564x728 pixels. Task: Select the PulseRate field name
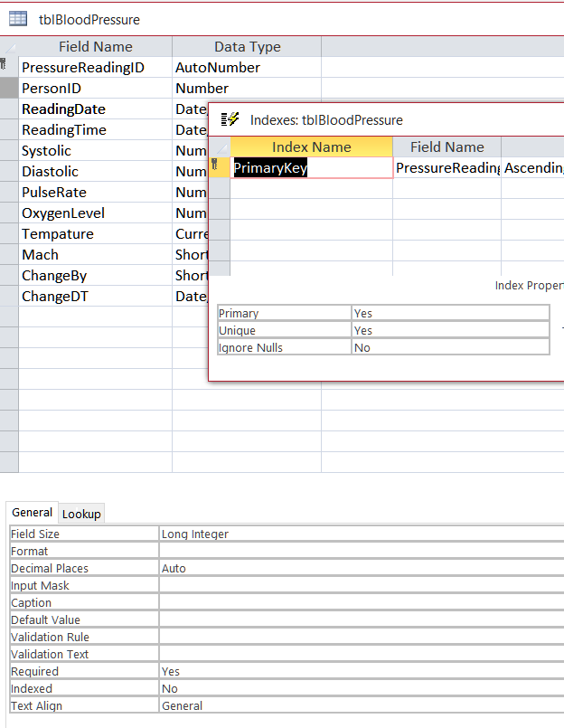tap(95, 193)
